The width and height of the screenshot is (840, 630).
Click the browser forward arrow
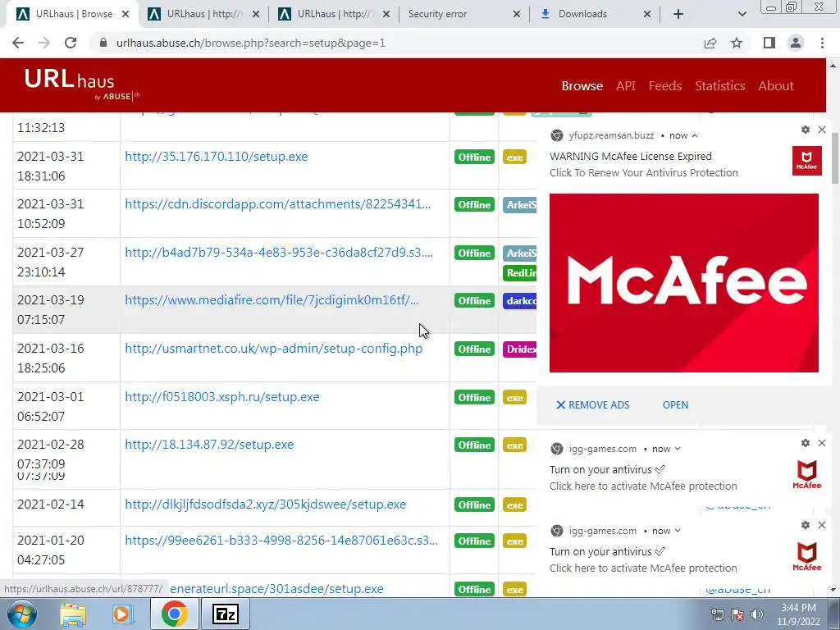44,43
